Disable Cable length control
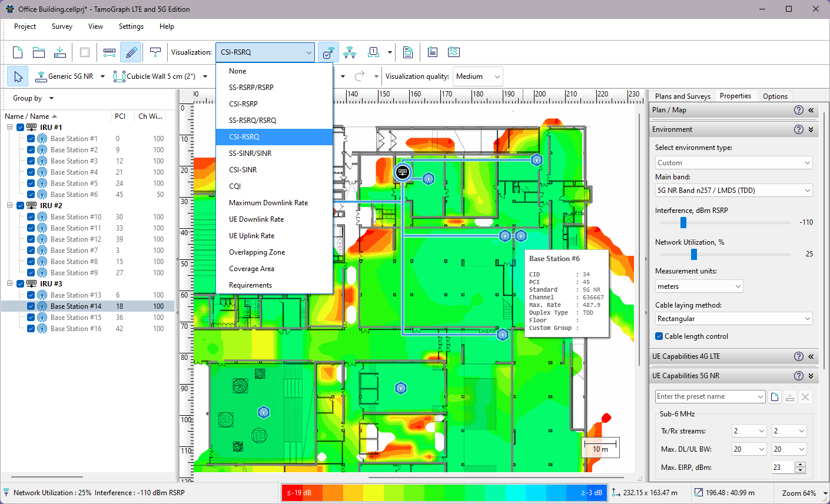830x504 pixels. pos(658,336)
